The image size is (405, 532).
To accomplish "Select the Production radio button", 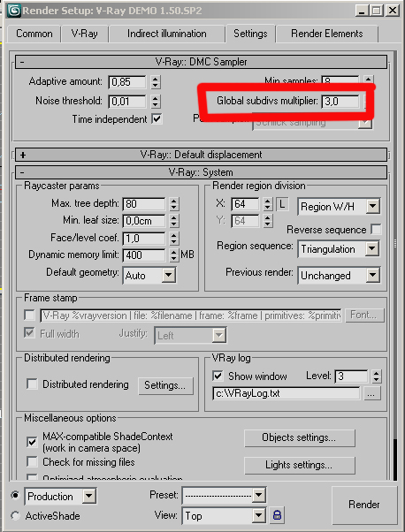I will pyautogui.click(x=15, y=496).
